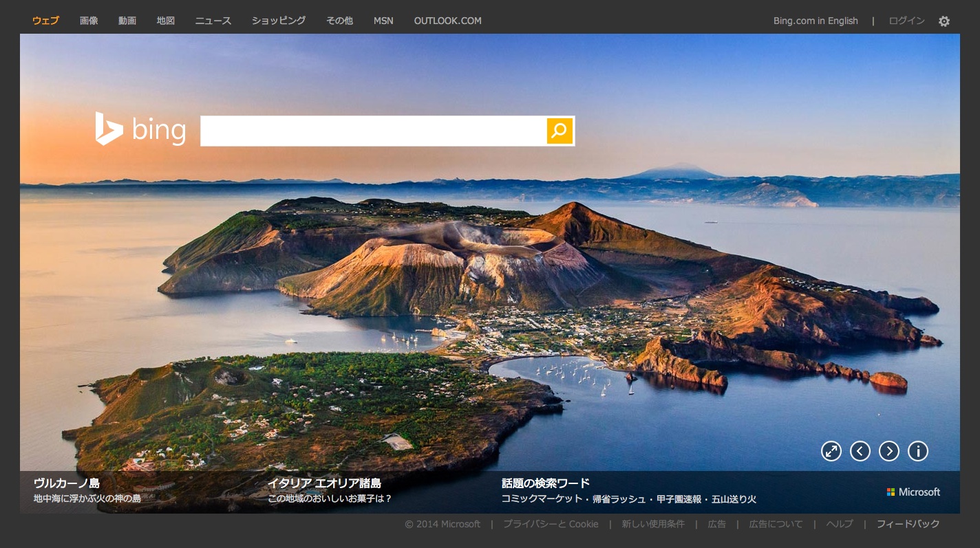
Task: Expand the その他 menu
Action: click(339, 21)
